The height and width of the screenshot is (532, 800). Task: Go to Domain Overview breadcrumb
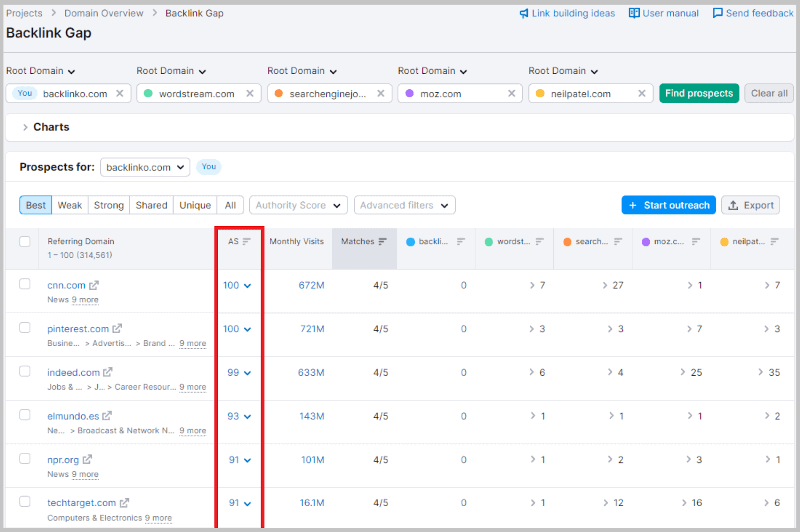click(x=104, y=13)
